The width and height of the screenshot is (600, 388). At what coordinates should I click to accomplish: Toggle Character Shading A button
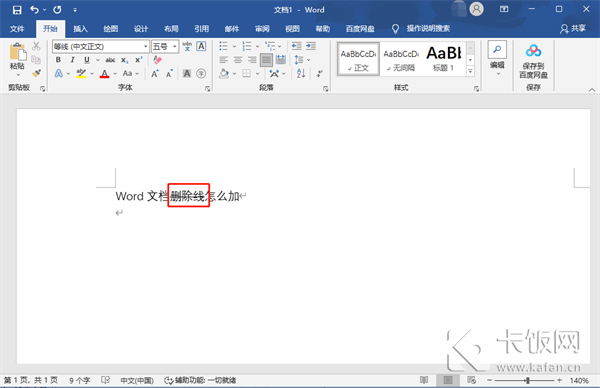(x=187, y=73)
